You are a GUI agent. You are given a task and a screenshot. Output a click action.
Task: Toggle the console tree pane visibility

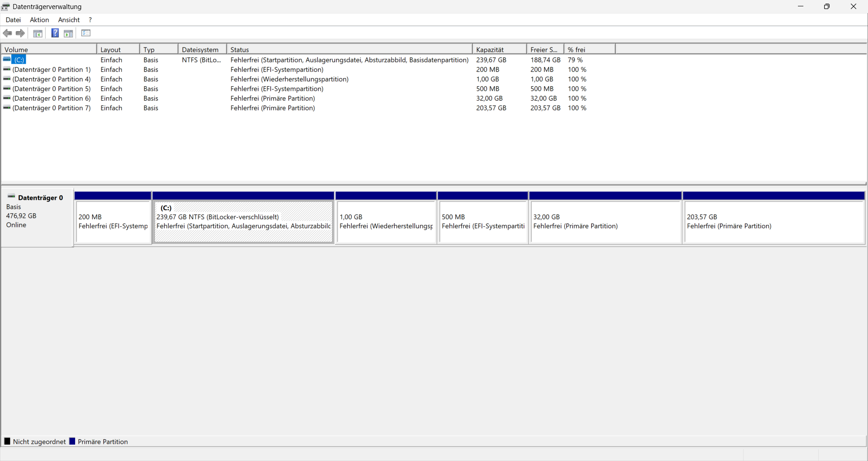pyautogui.click(x=38, y=33)
